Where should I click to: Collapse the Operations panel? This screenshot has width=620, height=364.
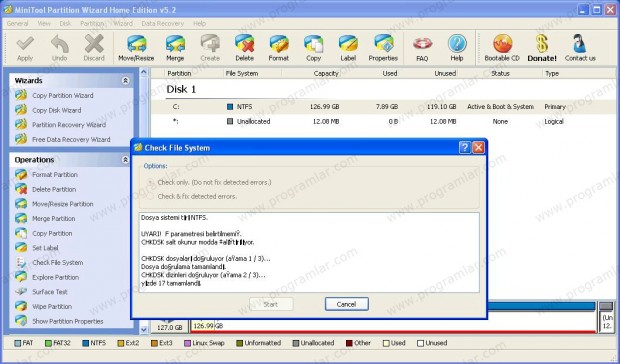pyautogui.click(x=125, y=160)
